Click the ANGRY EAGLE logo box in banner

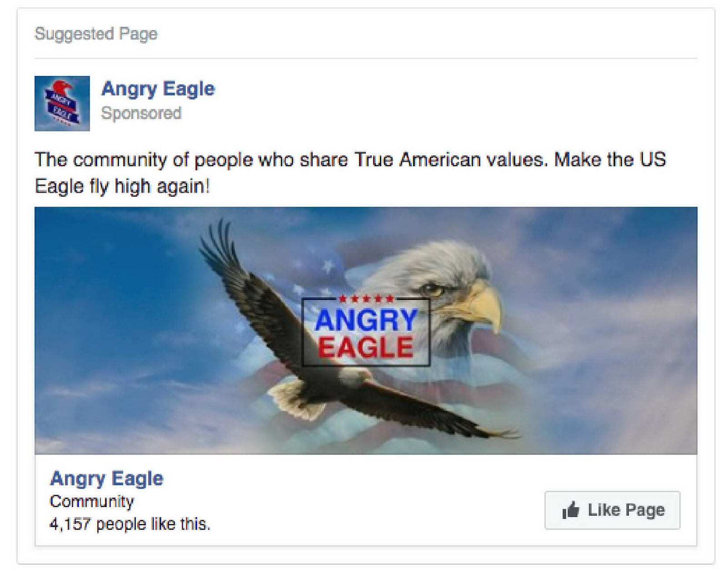(x=366, y=331)
